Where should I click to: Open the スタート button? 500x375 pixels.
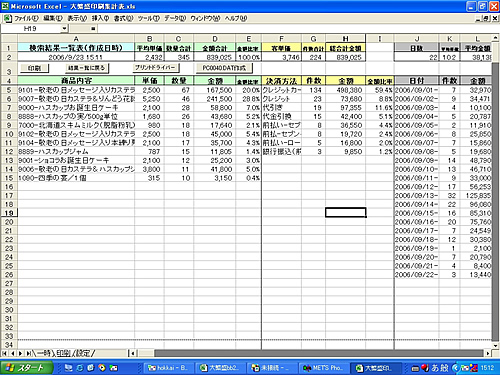pos(27,368)
